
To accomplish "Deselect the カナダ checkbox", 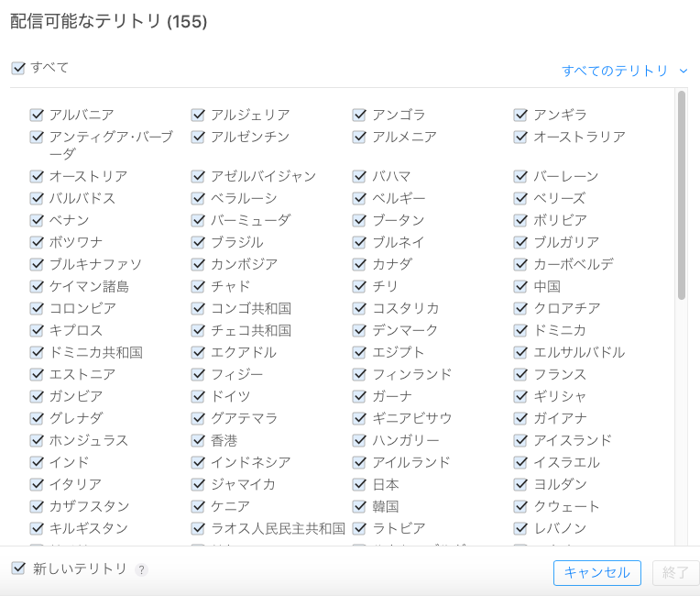I will coord(359,264).
